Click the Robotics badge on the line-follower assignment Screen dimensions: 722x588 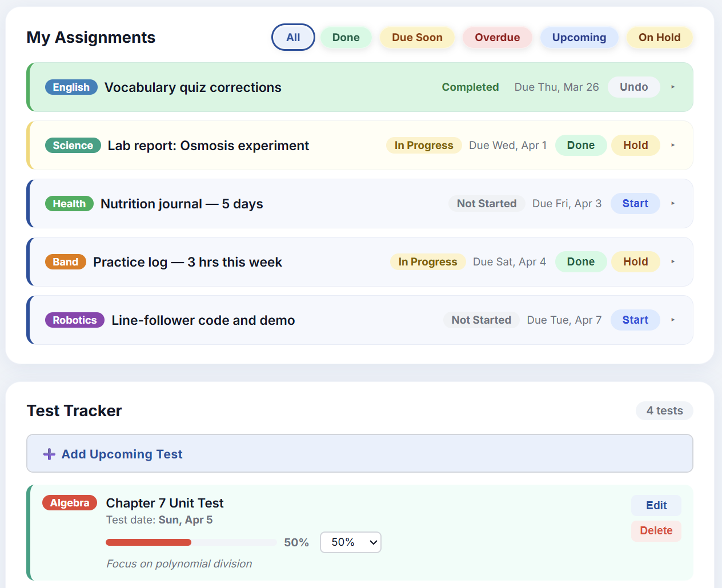click(75, 320)
